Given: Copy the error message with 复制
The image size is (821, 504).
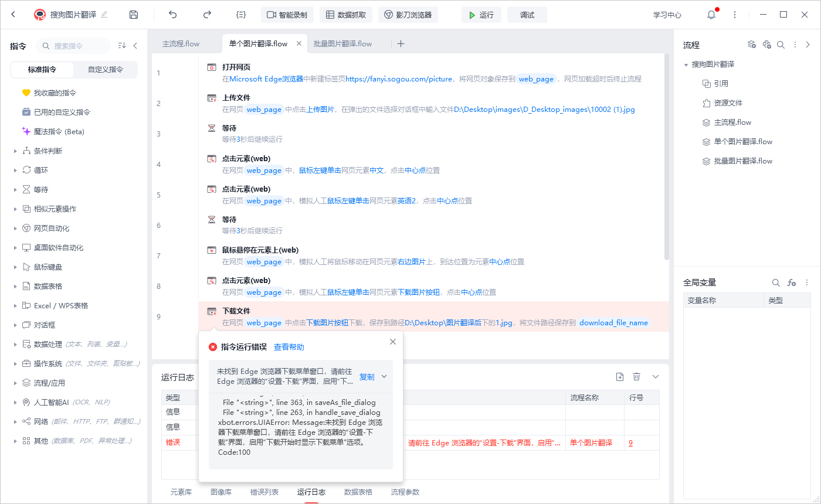Looking at the screenshot, I should [x=367, y=377].
